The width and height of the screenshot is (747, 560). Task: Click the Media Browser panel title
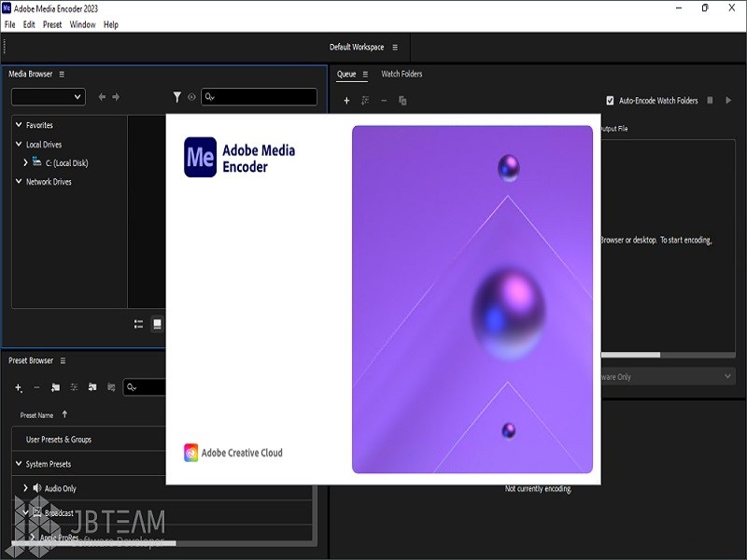[x=31, y=74]
